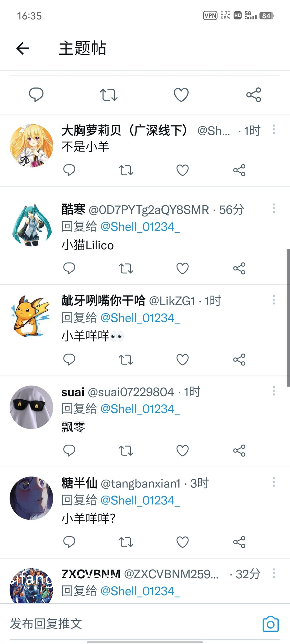Like the '飘零' reply by suai
Screen dimensions: 290x644
pos(182,451)
